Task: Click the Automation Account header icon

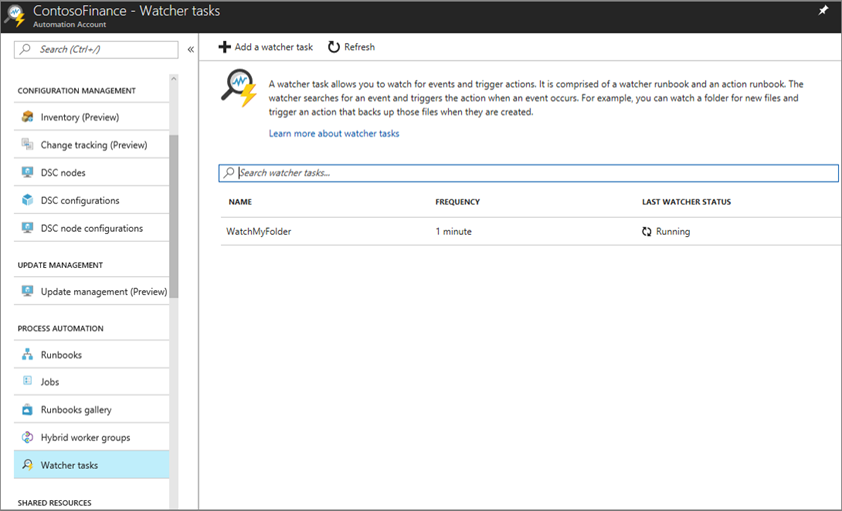Action: click(x=14, y=16)
